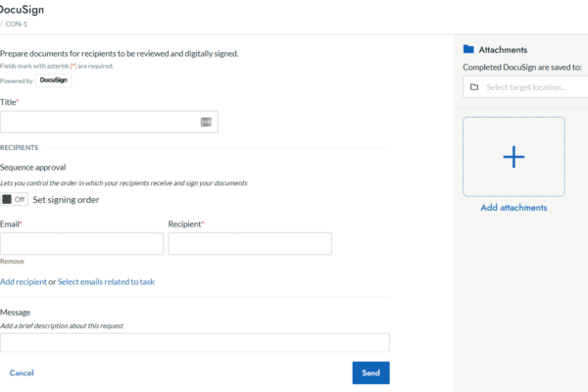Click the 'Add a brief description about this request' hint

[x=62, y=326]
